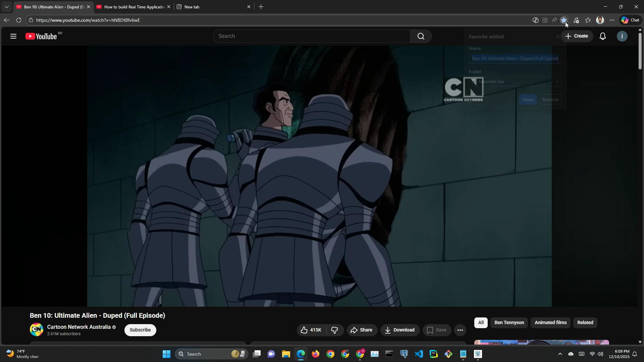Open File Explorer from taskbar
This screenshot has width=644, height=362.
click(286, 354)
